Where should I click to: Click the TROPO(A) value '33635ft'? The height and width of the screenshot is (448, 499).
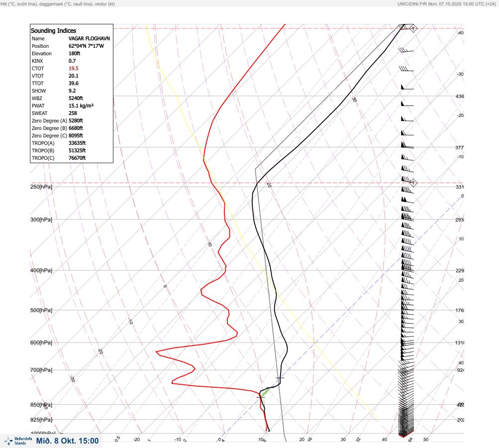point(77,143)
